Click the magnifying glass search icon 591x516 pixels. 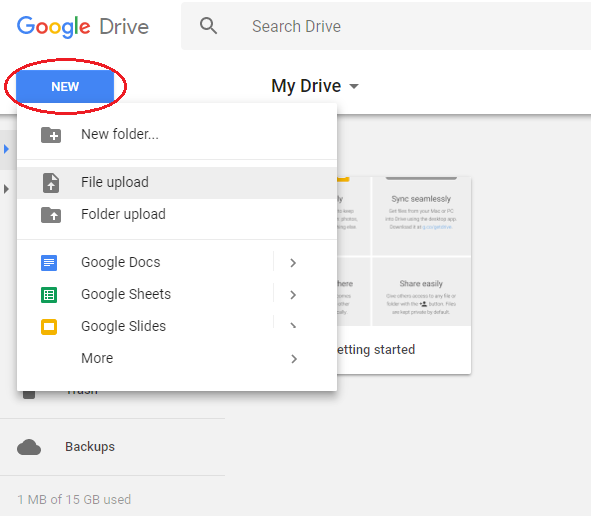208,26
